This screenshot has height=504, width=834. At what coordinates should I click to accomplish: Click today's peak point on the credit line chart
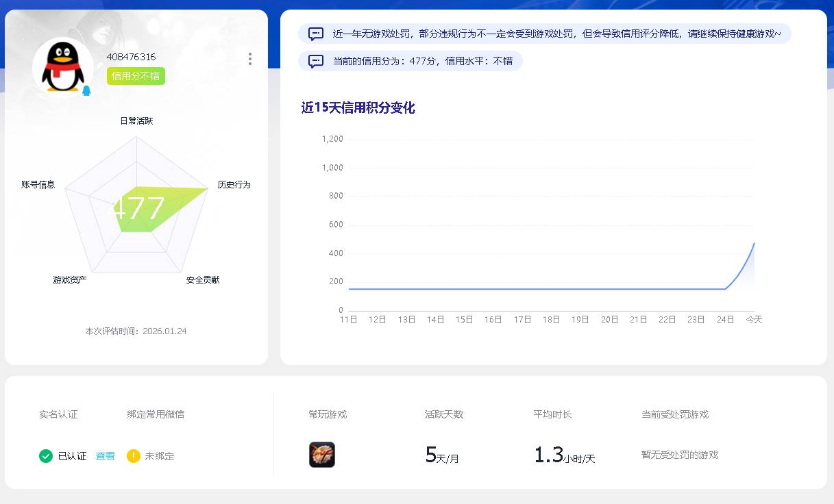pyautogui.click(x=754, y=243)
